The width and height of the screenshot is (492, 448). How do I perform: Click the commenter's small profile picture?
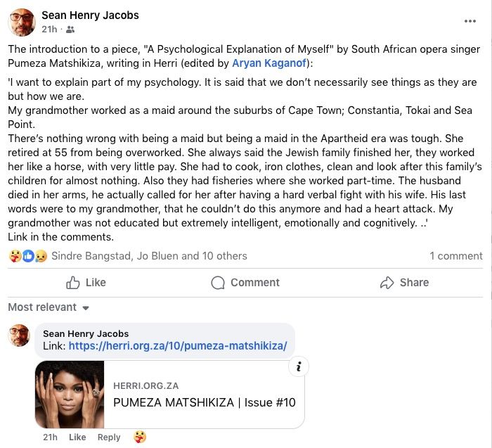[x=20, y=335]
